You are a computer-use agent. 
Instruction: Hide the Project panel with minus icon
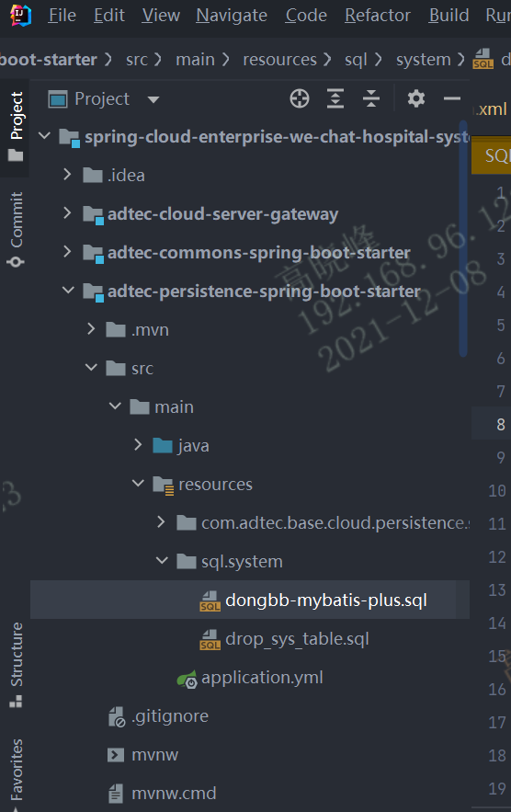click(x=452, y=98)
